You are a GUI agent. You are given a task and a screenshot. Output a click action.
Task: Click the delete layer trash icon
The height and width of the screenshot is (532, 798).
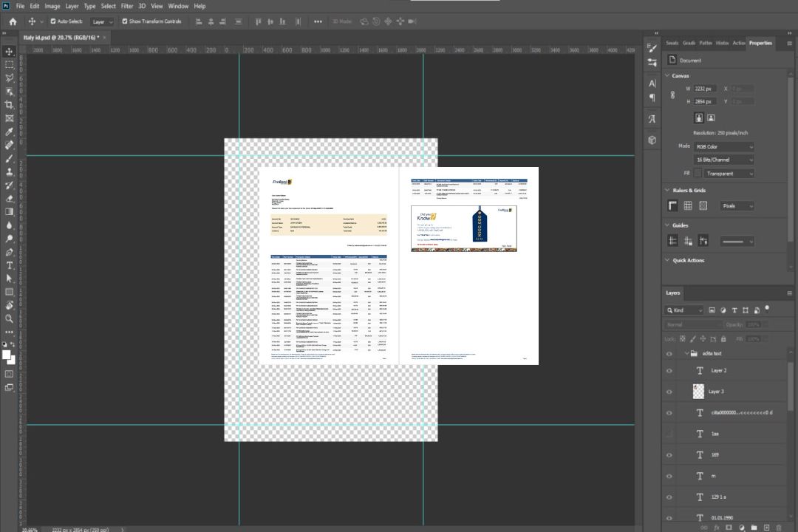coord(779,527)
